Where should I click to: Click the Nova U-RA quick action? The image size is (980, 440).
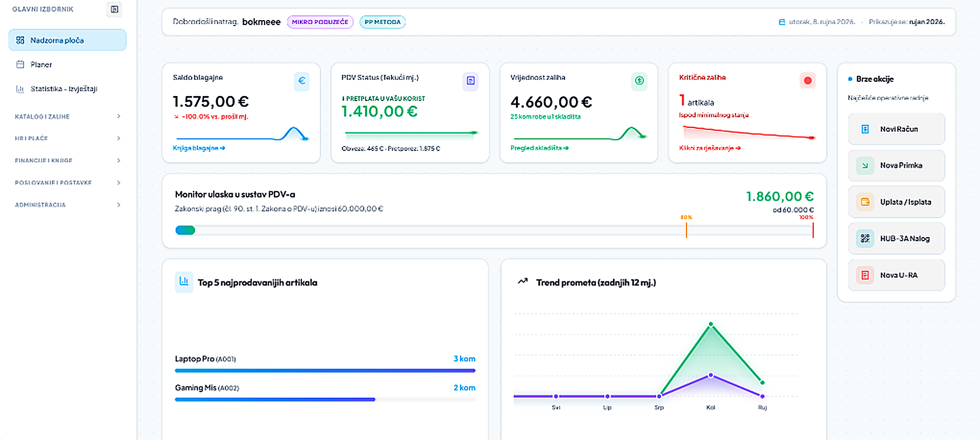pos(896,275)
